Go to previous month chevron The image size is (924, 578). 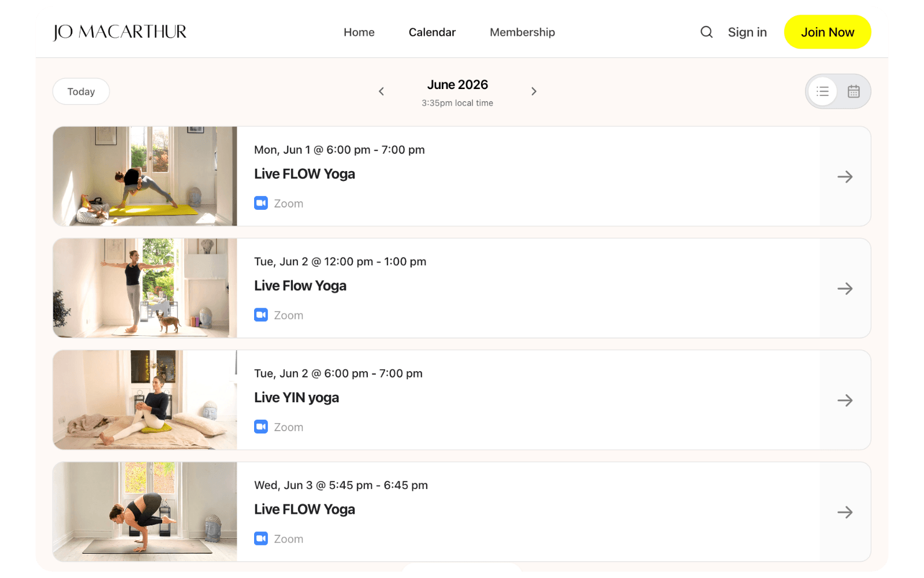pyautogui.click(x=381, y=91)
